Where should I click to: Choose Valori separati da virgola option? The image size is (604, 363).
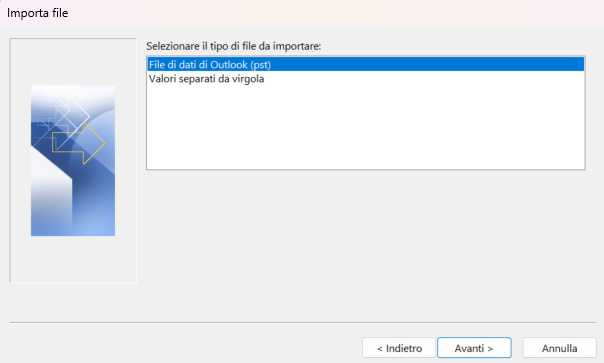coord(206,79)
